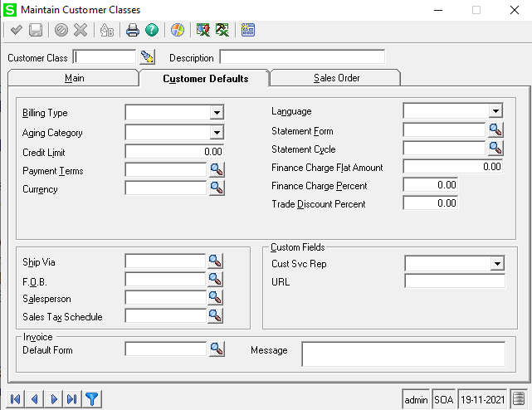The image size is (532, 410).
Task: Go to the first record
Action: coord(15,399)
